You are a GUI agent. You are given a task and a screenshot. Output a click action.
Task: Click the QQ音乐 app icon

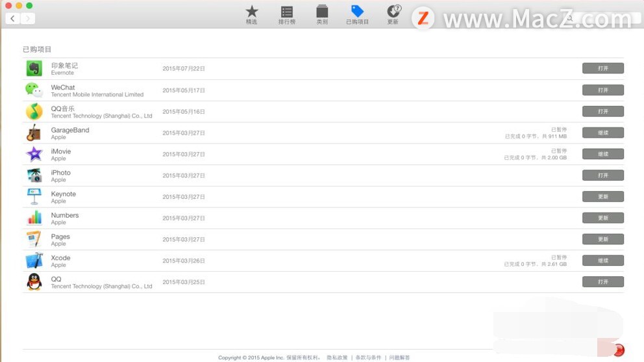pyautogui.click(x=34, y=111)
